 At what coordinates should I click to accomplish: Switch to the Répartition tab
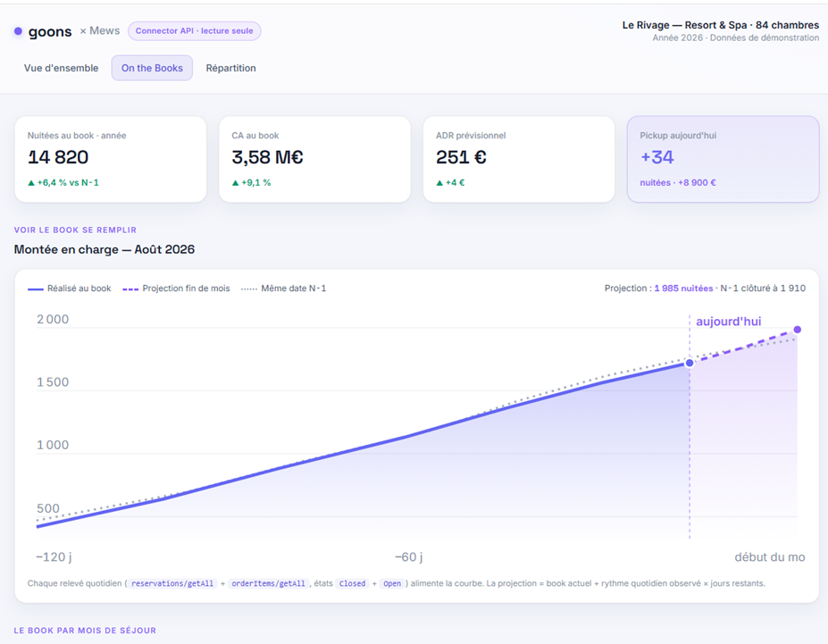230,68
